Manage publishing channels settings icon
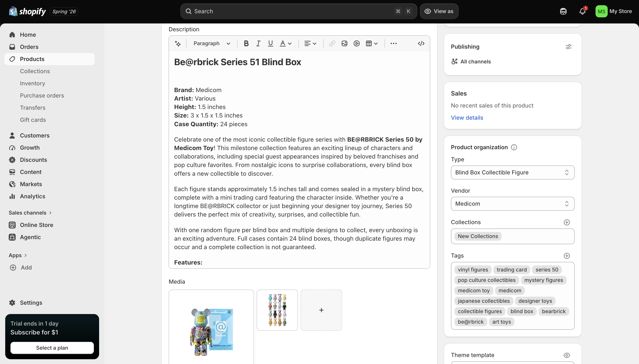This screenshot has width=639, height=364. 568,47
